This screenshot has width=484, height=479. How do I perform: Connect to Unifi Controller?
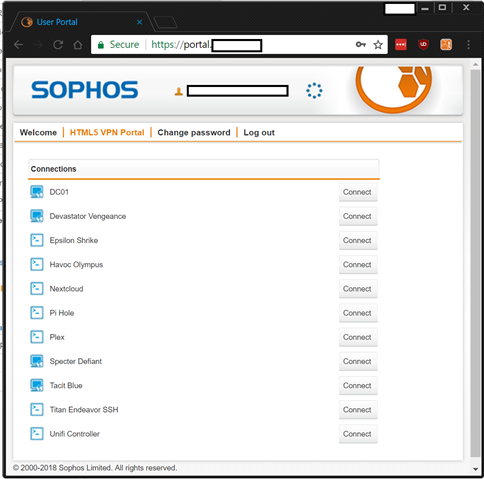358,434
